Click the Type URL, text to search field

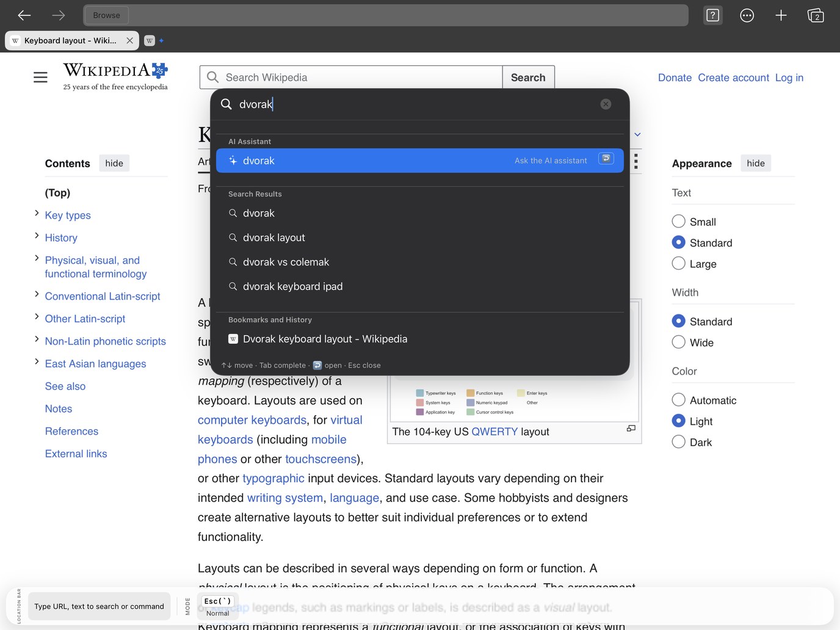(100, 606)
